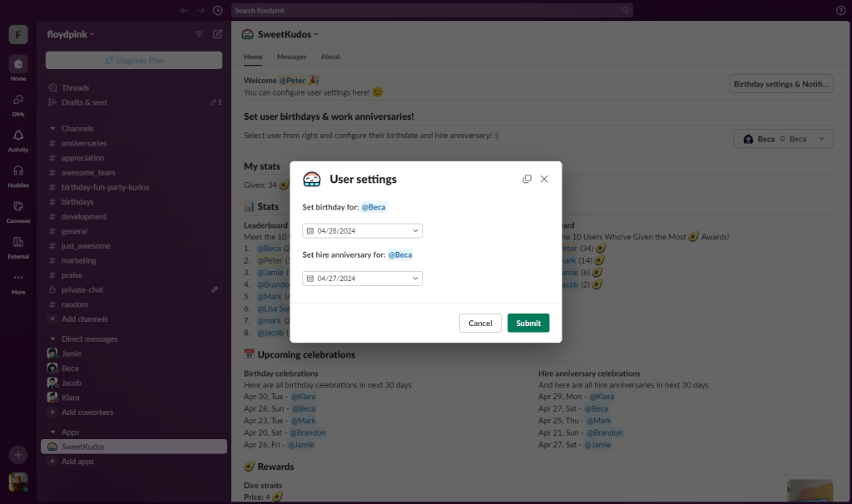This screenshot has height=504, width=852.
Task: Click the new message compose icon
Action: [x=217, y=34]
